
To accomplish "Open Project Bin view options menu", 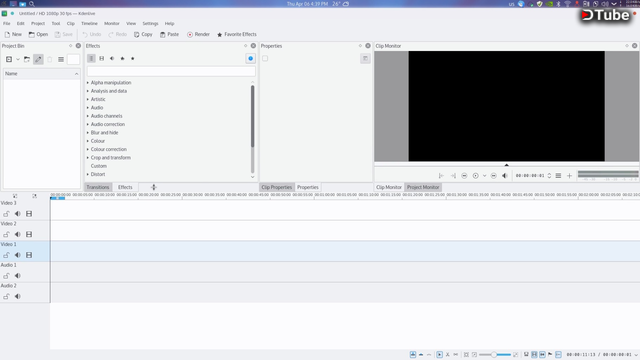I will [x=61, y=59].
